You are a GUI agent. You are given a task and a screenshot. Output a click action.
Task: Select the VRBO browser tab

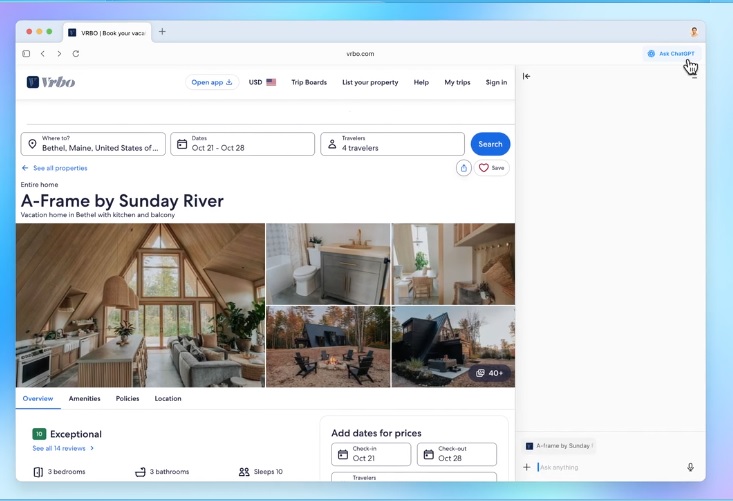[108, 33]
